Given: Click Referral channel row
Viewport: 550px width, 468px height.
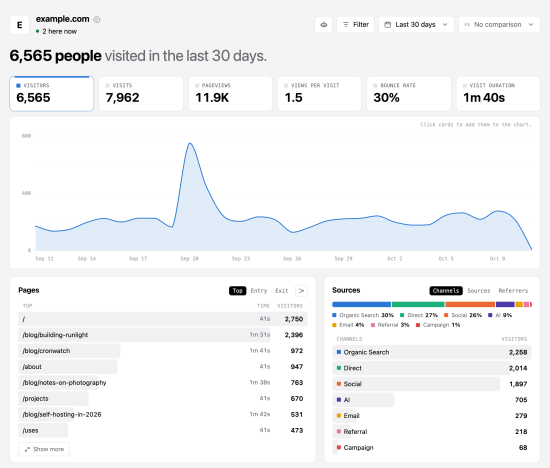Looking at the screenshot, I should [432, 432].
